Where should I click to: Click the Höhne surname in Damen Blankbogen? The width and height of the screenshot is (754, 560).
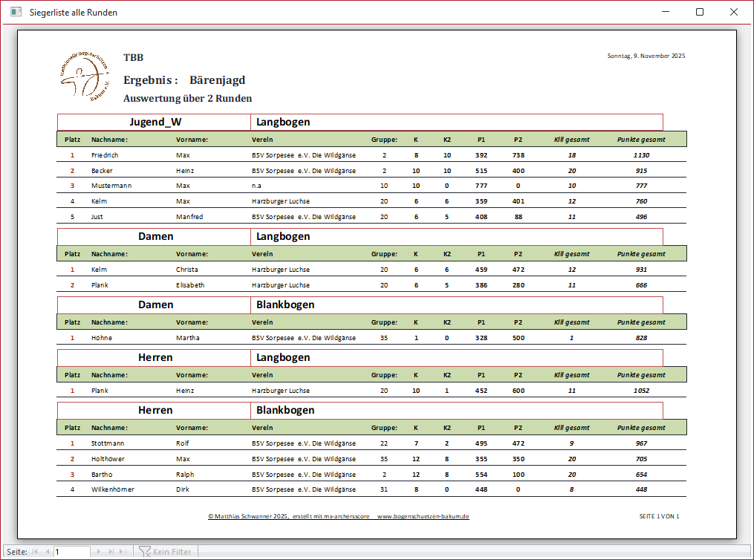(x=100, y=338)
